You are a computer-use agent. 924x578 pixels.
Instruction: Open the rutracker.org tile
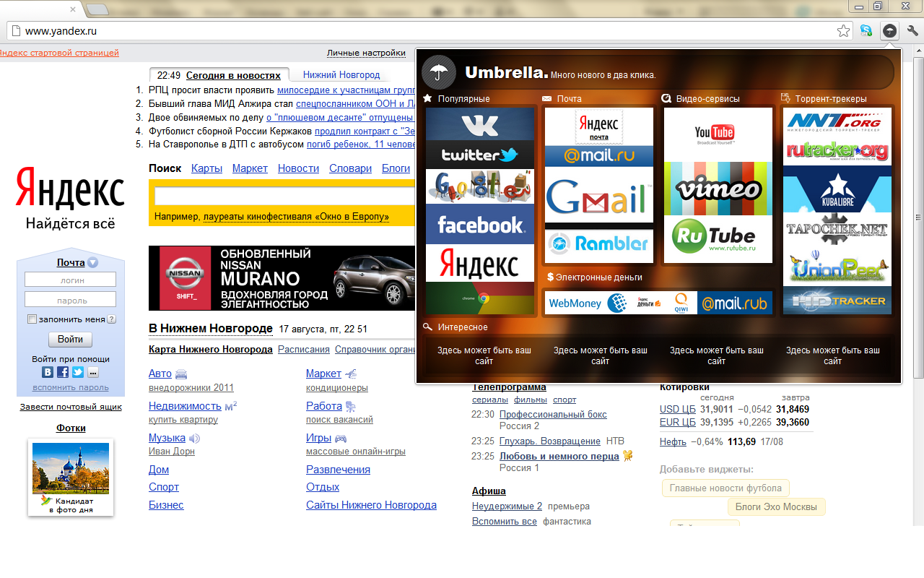point(837,152)
